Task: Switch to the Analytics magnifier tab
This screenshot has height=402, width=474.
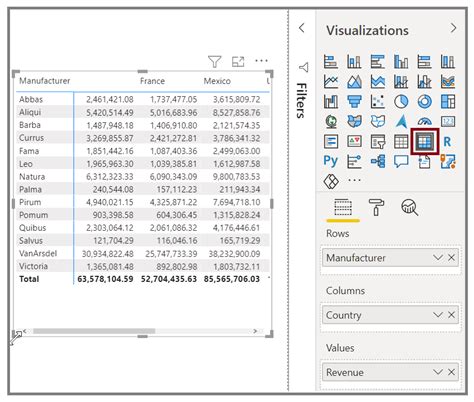Action: coord(409,207)
